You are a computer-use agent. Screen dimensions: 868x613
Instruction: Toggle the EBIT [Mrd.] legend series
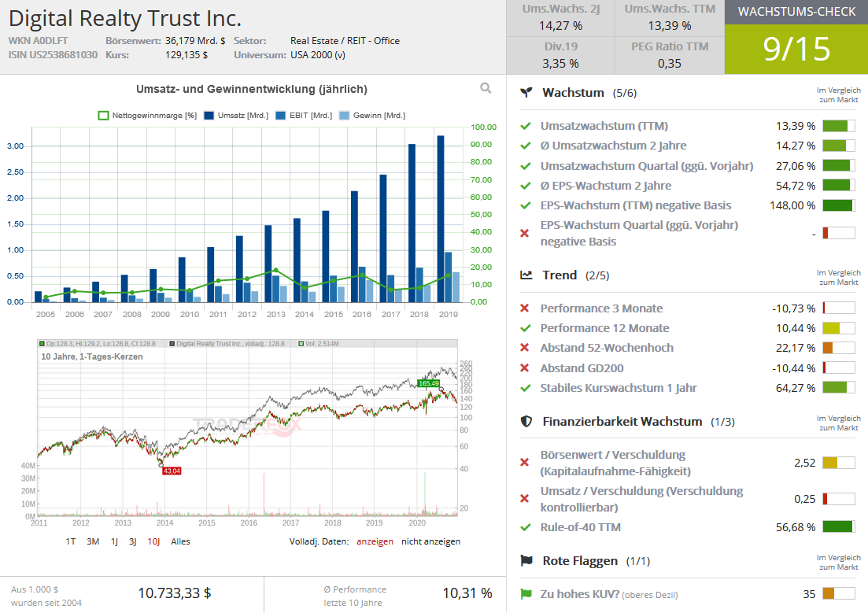click(x=304, y=116)
